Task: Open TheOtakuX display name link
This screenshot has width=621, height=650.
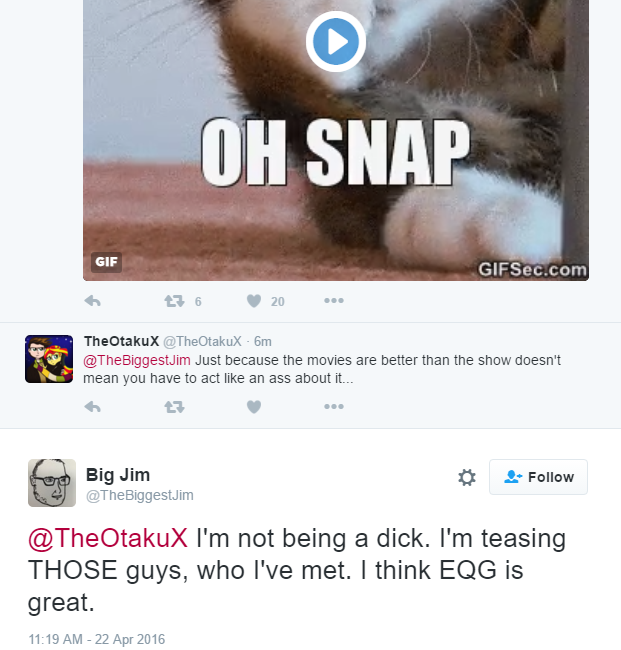Action: [120, 342]
